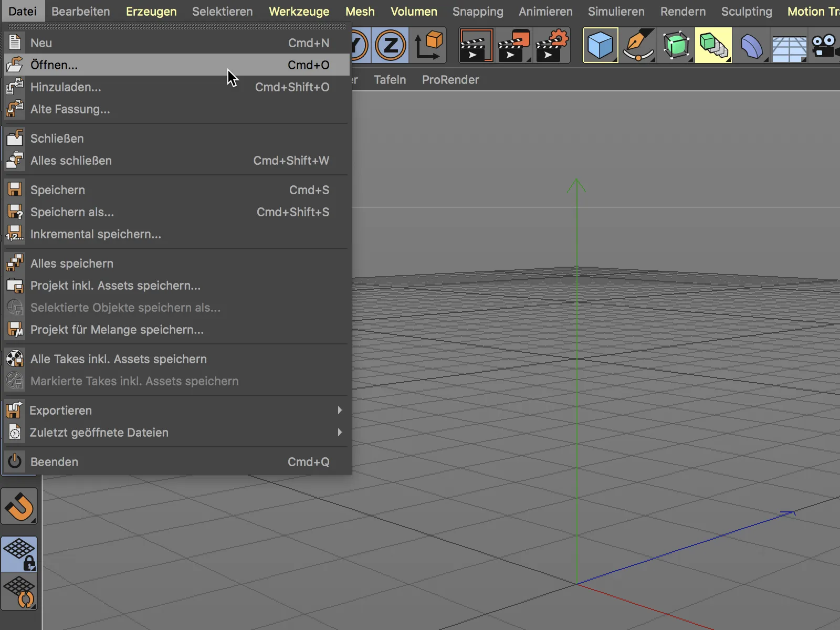840x630 pixels.
Task: Enable snapping with the magnet icon
Action: pyautogui.click(x=19, y=507)
